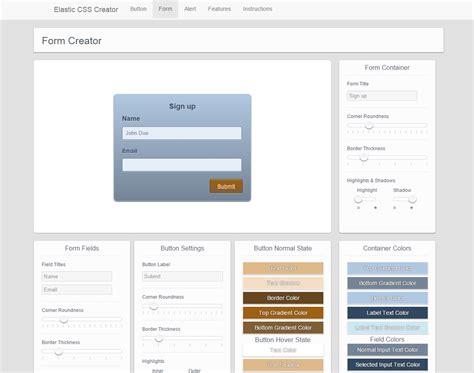Click the Form Creator page heading
Screen dimensions: 474x373
pyautogui.click(x=71, y=41)
